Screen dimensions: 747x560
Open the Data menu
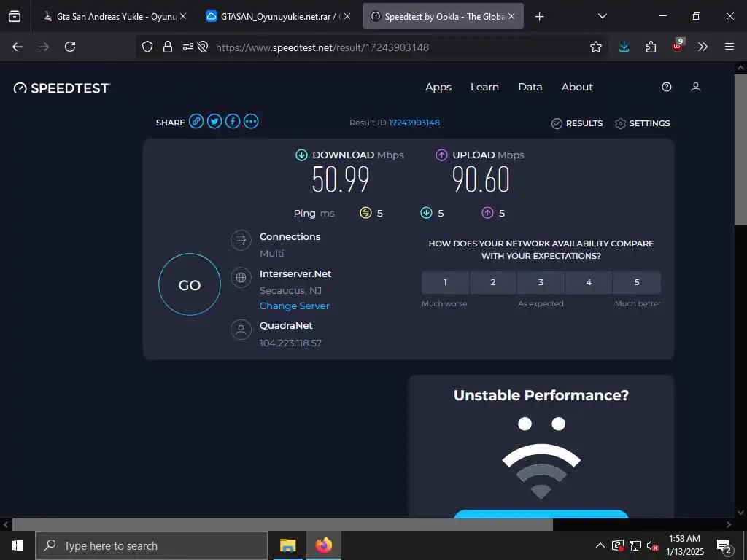point(530,87)
